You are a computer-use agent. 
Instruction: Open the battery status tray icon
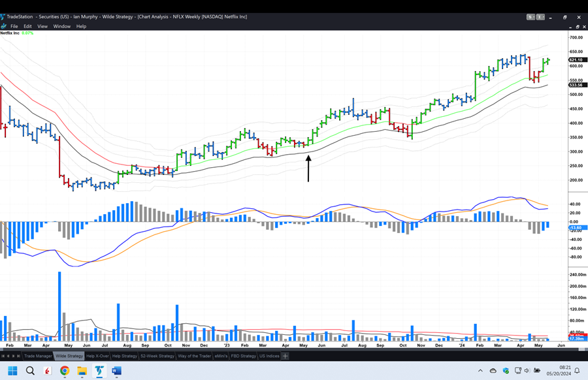tap(536, 371)
